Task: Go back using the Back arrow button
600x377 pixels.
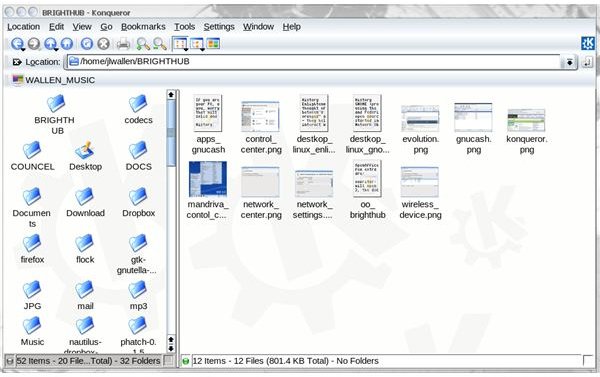Action: click(x=17, y=43)
